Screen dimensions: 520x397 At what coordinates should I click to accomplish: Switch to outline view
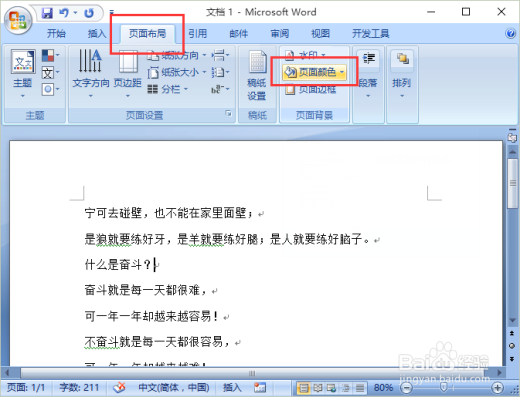point(346,388)
